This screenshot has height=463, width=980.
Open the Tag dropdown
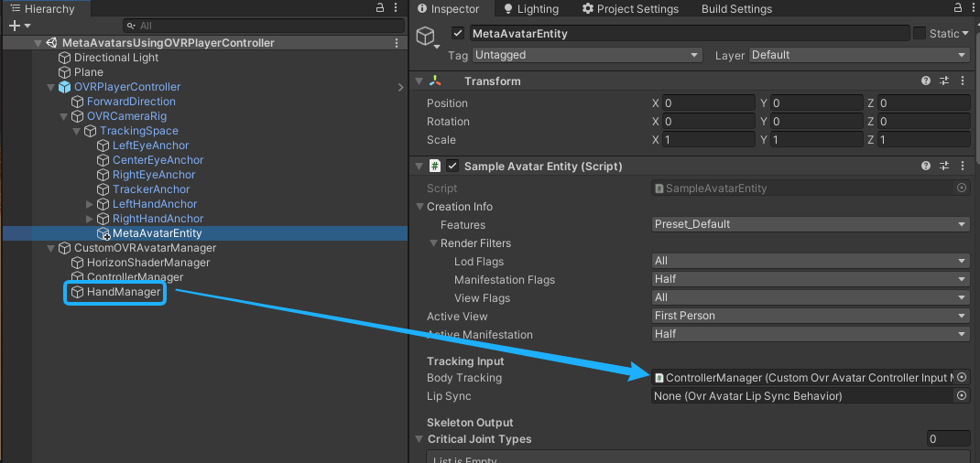(x=587, y=55)
